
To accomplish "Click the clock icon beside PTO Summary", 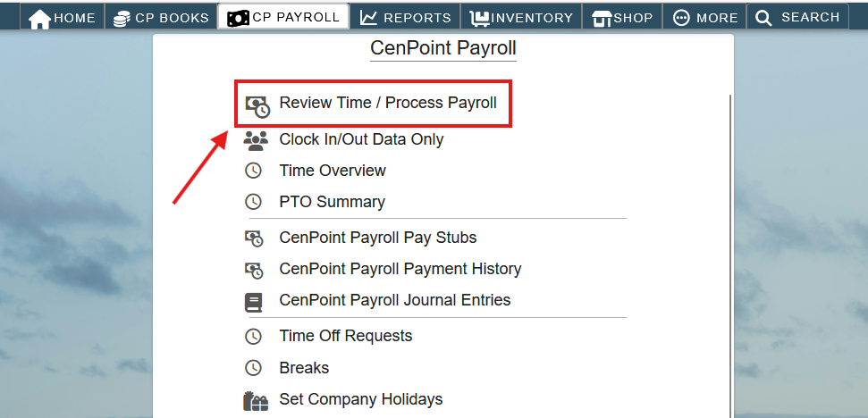I will (253, 202).
